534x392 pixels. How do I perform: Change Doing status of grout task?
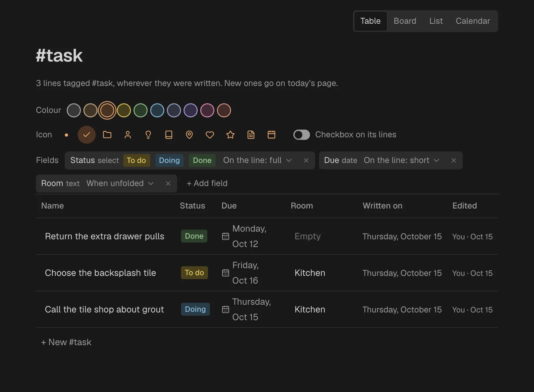tap(195, 309)
